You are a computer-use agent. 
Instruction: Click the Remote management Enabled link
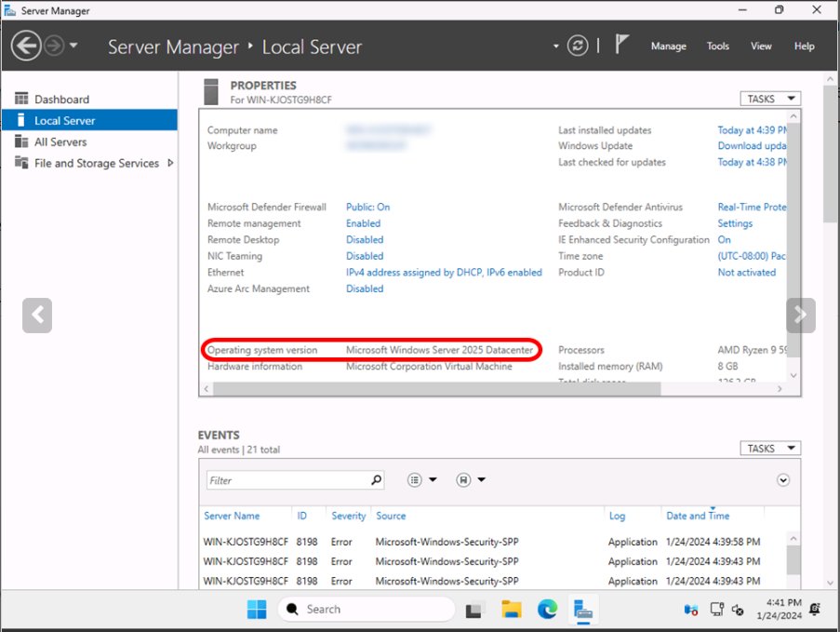[363, 223]
